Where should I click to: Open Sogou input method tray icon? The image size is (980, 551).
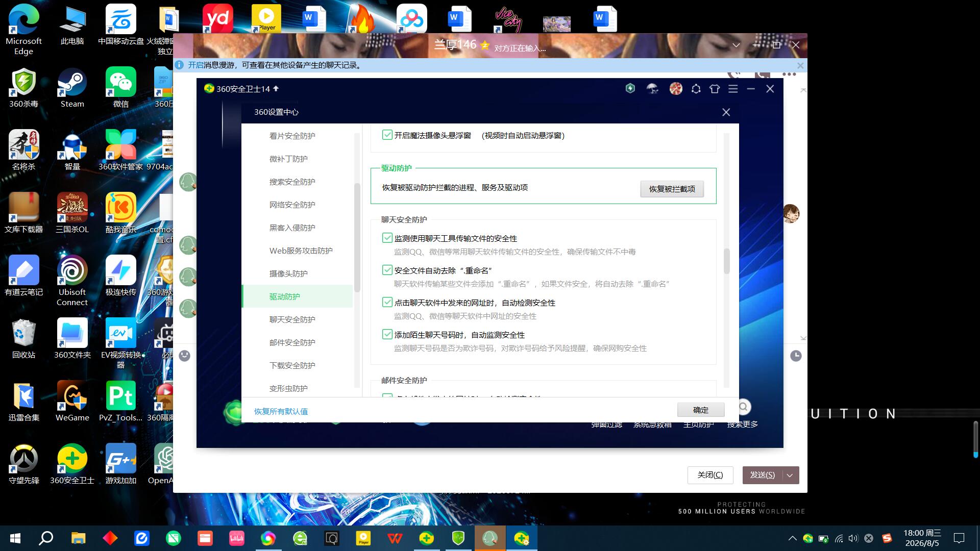(x=887, y=538)
